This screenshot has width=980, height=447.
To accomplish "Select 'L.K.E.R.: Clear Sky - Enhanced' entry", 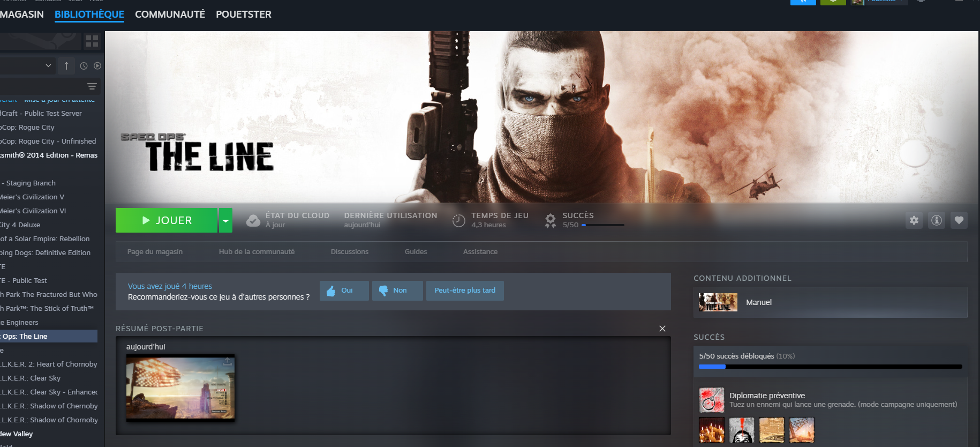I will pos(49,392).
